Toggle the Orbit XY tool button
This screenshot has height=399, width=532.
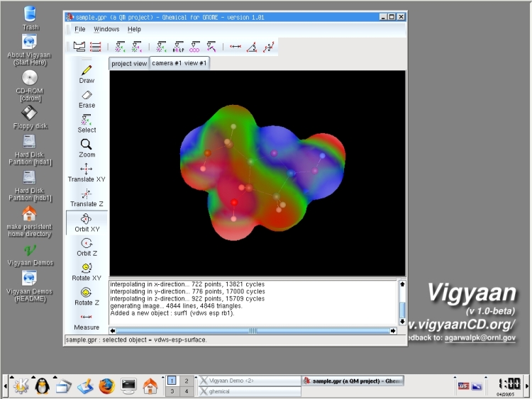87,222
